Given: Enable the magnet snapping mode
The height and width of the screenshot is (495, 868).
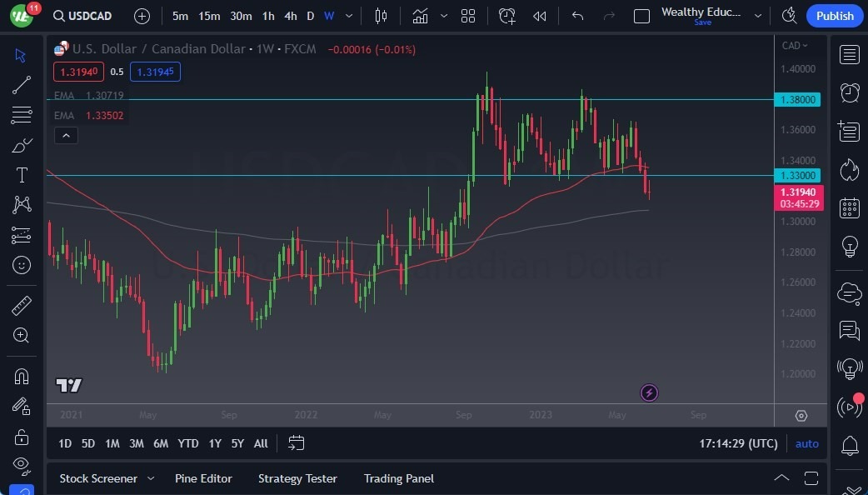Looking at the screenshot, I should click(21, 376).
